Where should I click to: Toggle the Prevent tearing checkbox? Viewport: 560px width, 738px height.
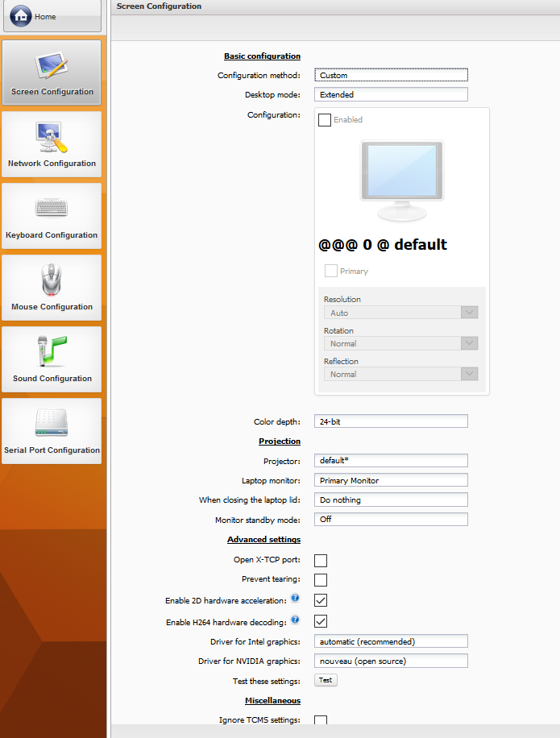click(321, 580)
